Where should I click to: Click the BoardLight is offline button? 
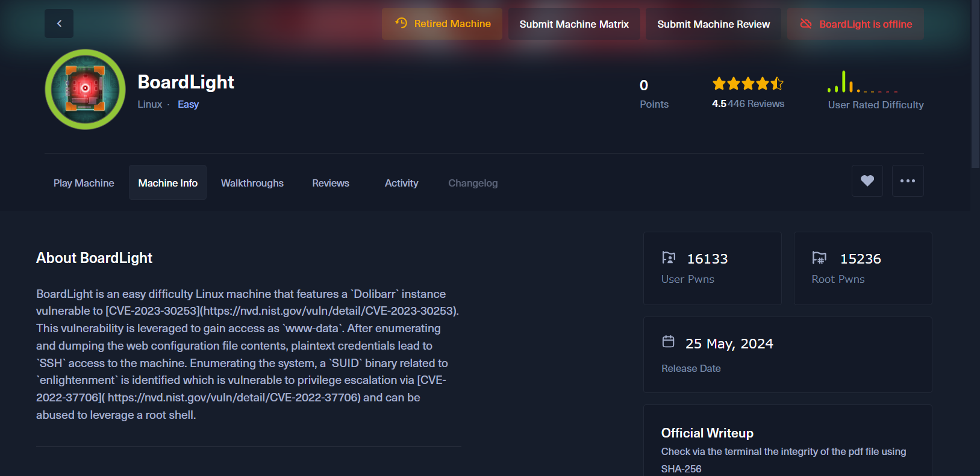855,24
